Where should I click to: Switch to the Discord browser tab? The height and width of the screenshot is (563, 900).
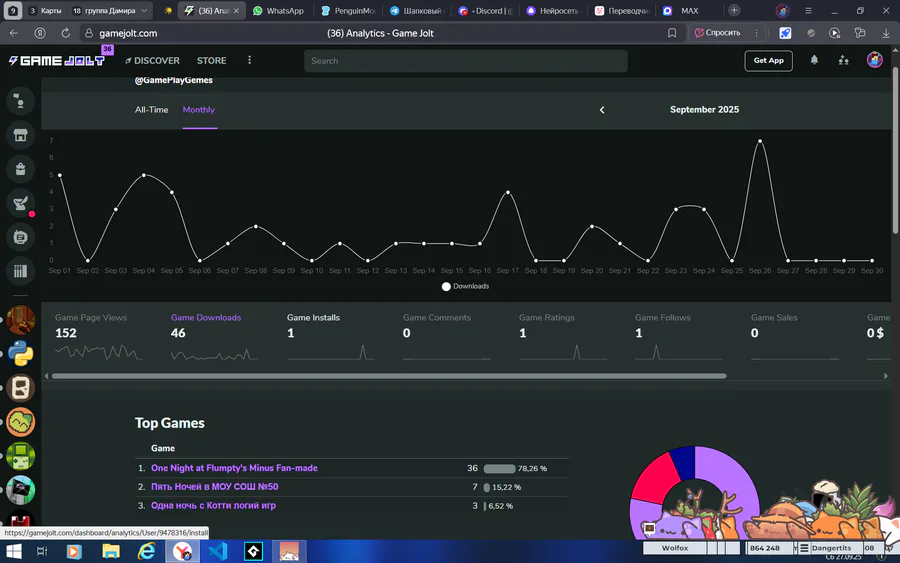click(486, 10)
